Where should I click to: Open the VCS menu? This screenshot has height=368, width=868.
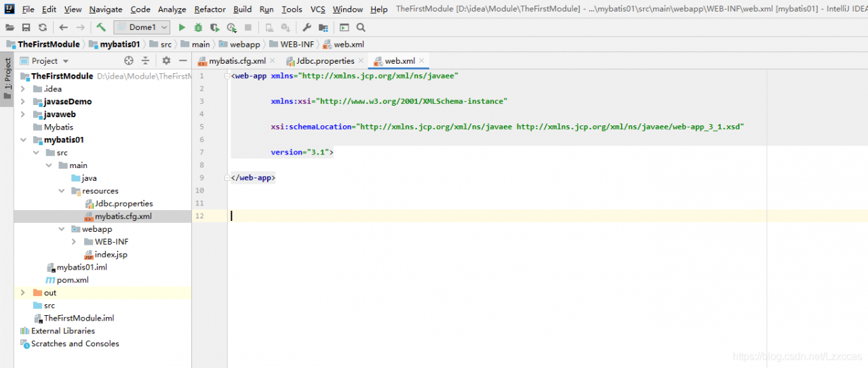coord(318,9)
